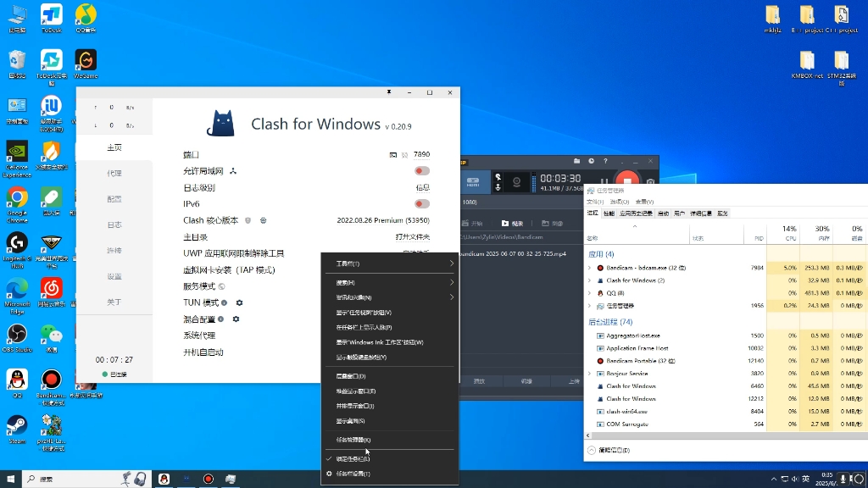Viewport: 868px width, 488px height.
Task: Open 日志 page in Clash sidebar
Action: (114, 225)
